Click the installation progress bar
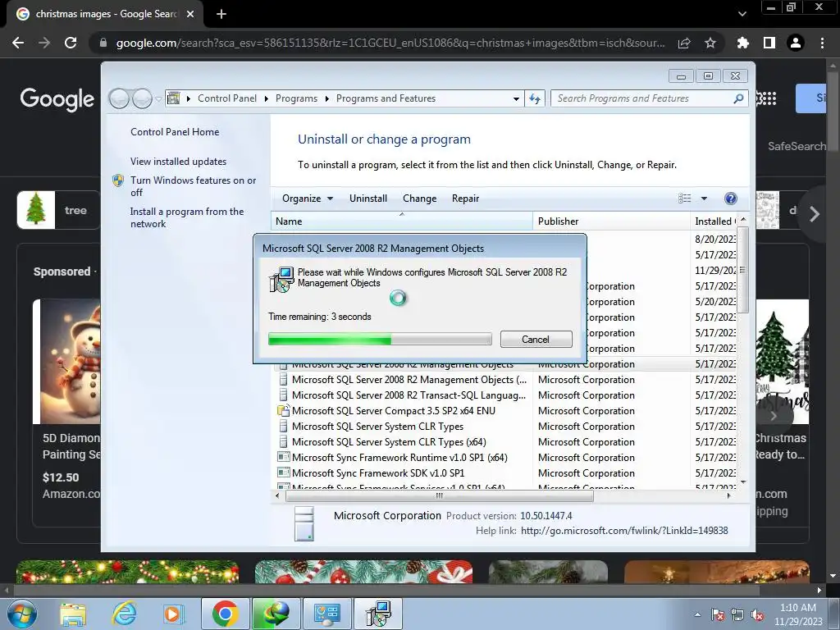This screenshot has height=630, width=840. click(380, 339)
